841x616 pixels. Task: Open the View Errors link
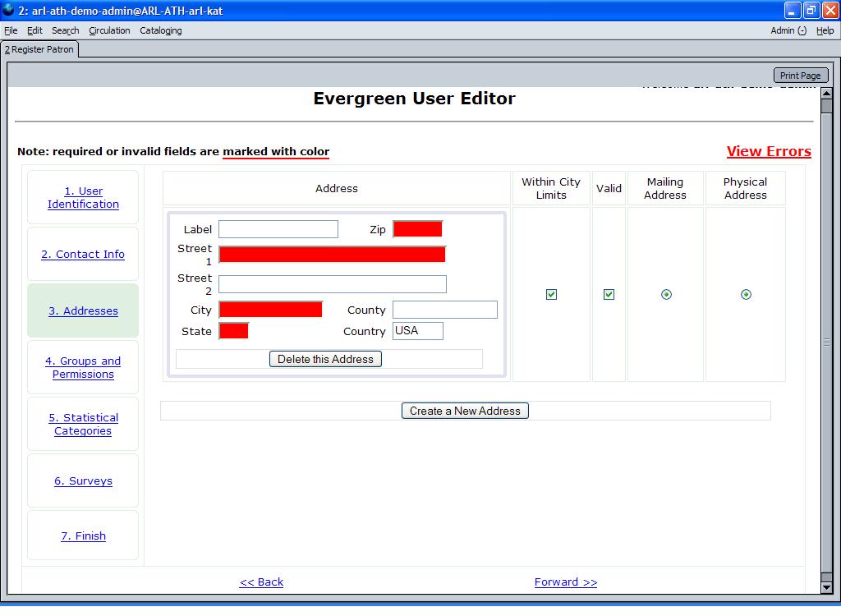(768, 151)
